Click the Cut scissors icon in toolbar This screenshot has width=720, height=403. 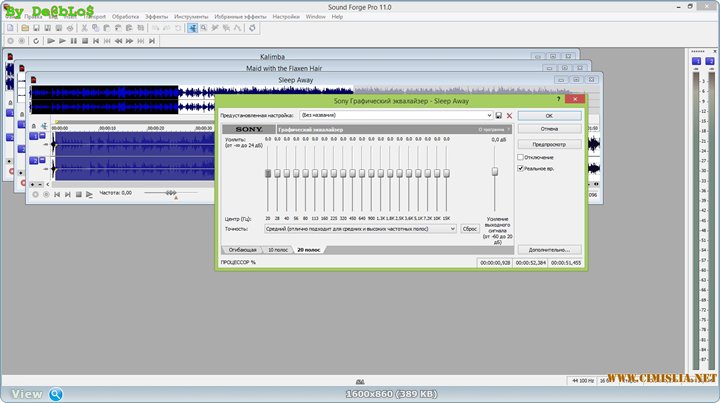click(x=85, y=28)
